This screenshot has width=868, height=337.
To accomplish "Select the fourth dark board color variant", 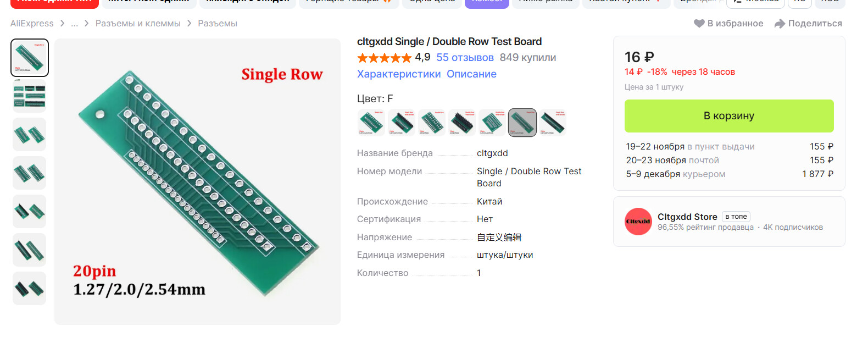I will [462, 122].
